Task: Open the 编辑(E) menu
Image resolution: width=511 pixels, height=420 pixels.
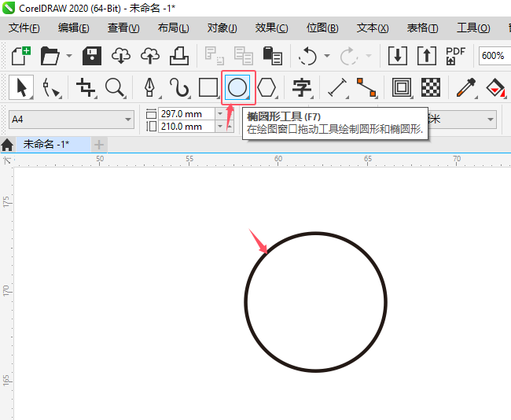Action: point(74,28)
